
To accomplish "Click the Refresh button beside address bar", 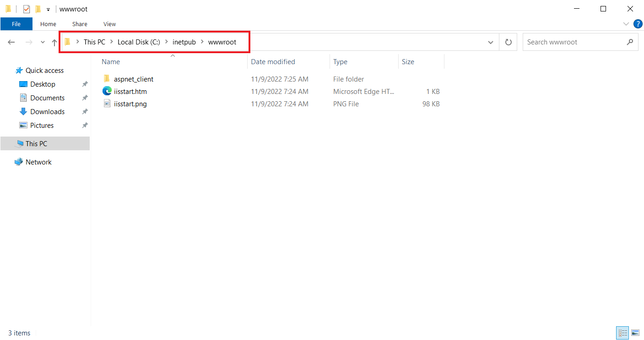I will tap(508, 42).
